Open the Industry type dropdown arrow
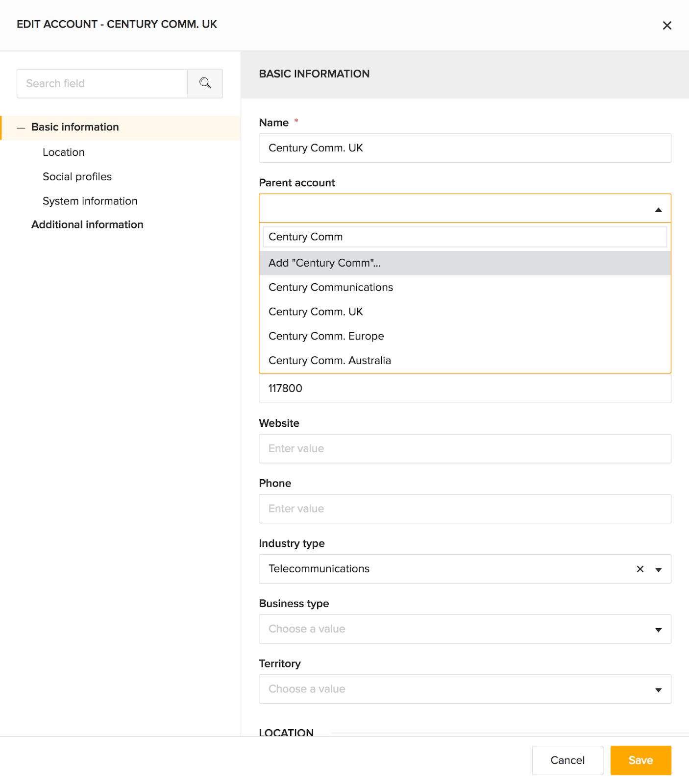 click(658, 569)
